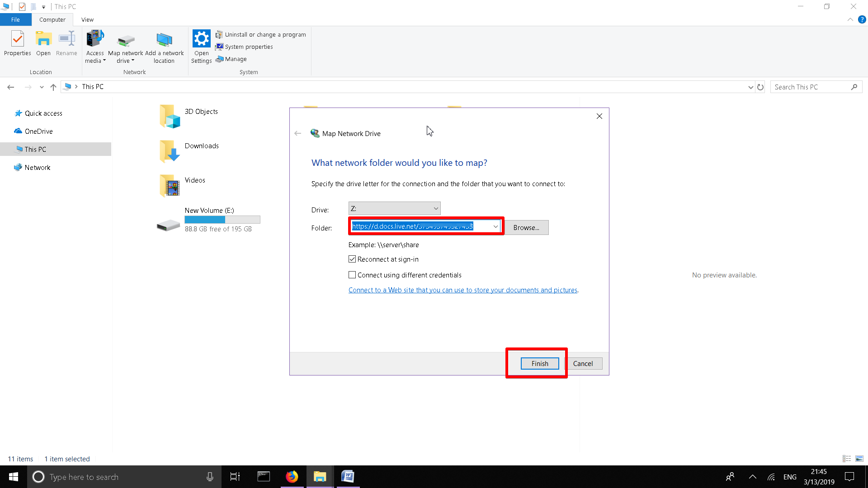The height and width of the screenshot is (488, 868).
Task: Switch to large icons view toggle
Action: pyautogui.click(x=859, y=459)
